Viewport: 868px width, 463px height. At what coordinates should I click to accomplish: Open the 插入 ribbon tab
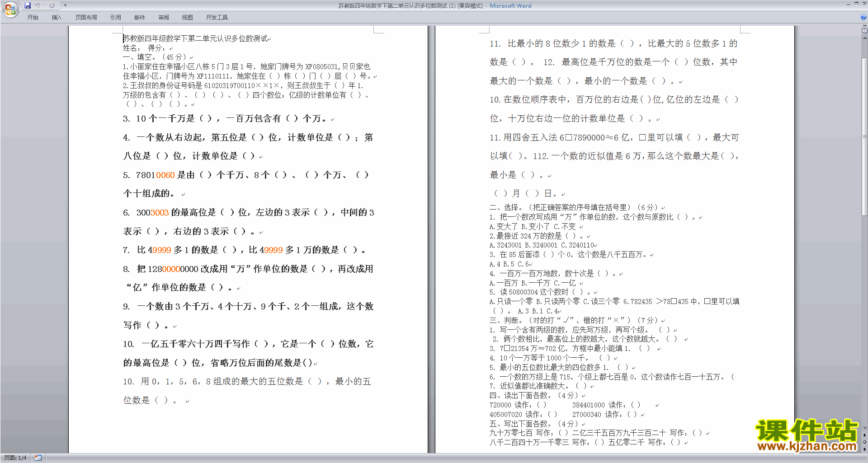click(57, 17)
